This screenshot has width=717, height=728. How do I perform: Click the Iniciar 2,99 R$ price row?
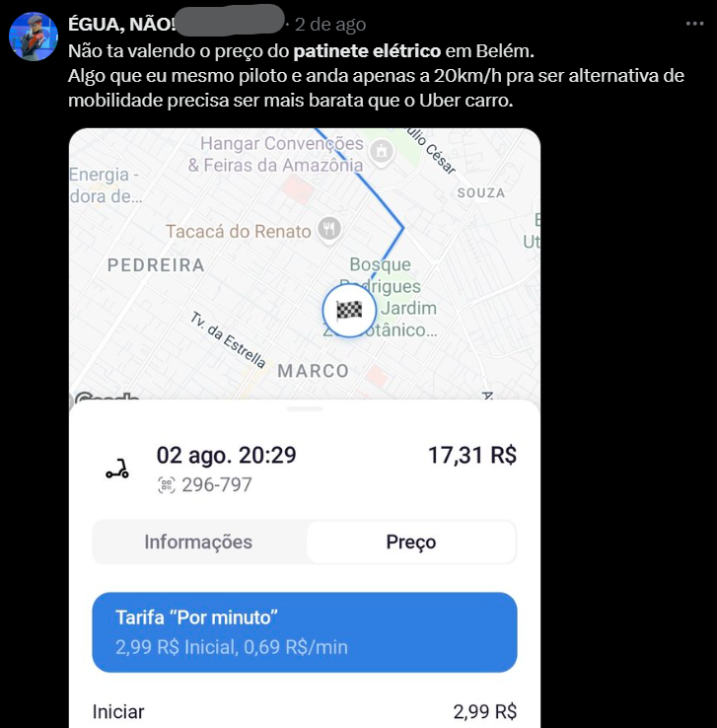tap(305, 711)
